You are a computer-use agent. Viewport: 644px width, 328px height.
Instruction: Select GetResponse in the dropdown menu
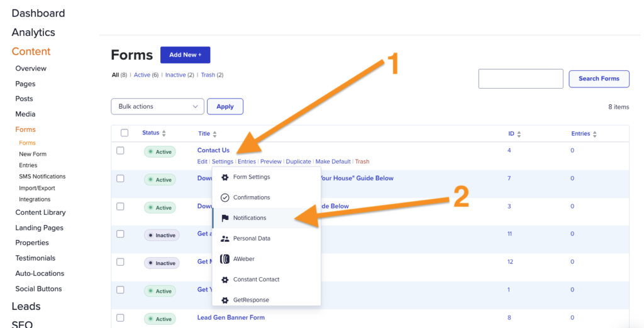pyautogui.click(x=267, y=300)
